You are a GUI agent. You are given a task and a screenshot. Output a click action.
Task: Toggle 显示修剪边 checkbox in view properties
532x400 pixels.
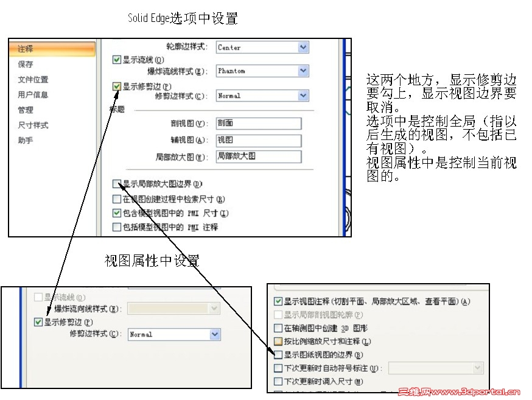pyautogui.click(x=38, y=322)
